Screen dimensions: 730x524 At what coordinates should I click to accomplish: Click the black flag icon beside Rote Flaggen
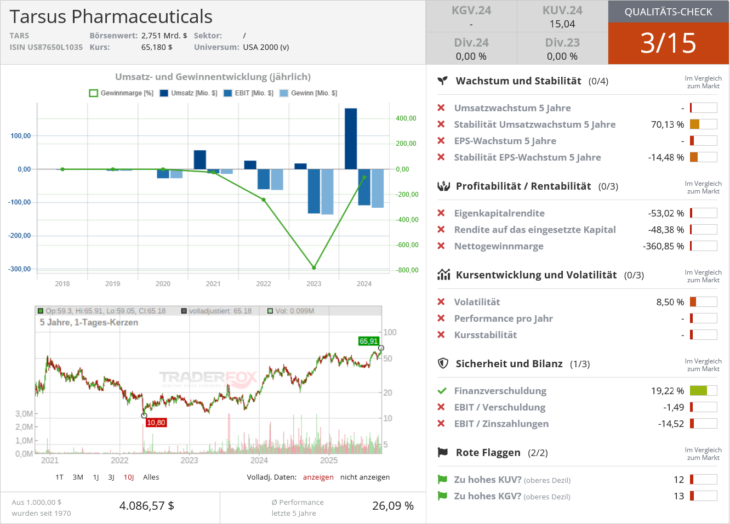click(x=442, y=453)
